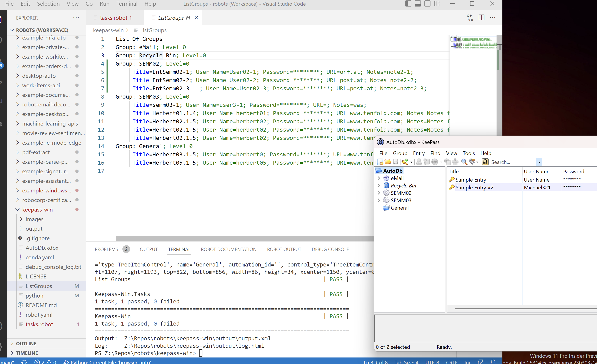Open the Changes view icon in VS Code
This screenshot has width=597, height=364.
pos(470,17)
